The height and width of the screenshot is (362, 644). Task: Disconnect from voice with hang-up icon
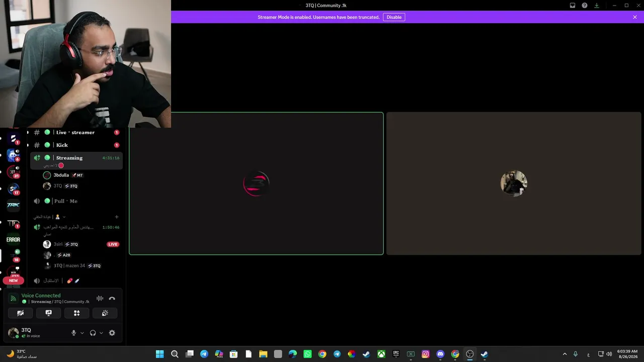point(112,298)
